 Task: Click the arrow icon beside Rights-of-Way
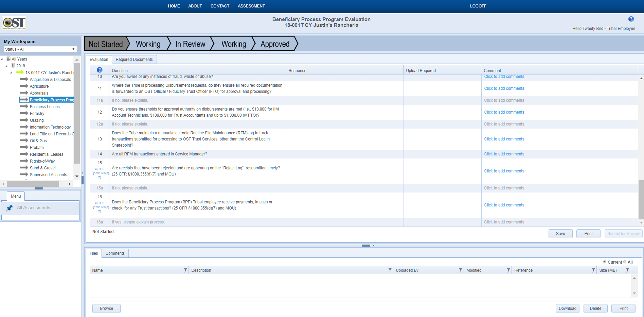[24, 161]
